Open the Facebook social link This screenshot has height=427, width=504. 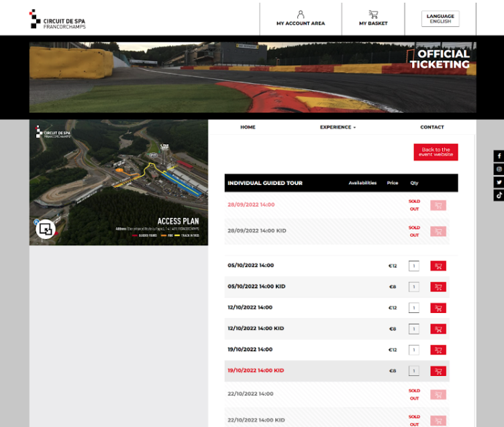(x=499, y=156)
